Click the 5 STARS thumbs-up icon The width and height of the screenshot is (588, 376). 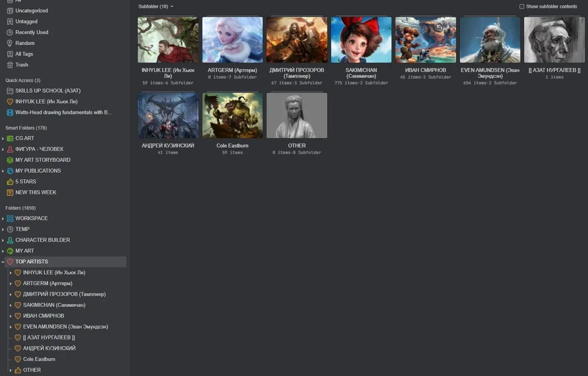[10, 182]
